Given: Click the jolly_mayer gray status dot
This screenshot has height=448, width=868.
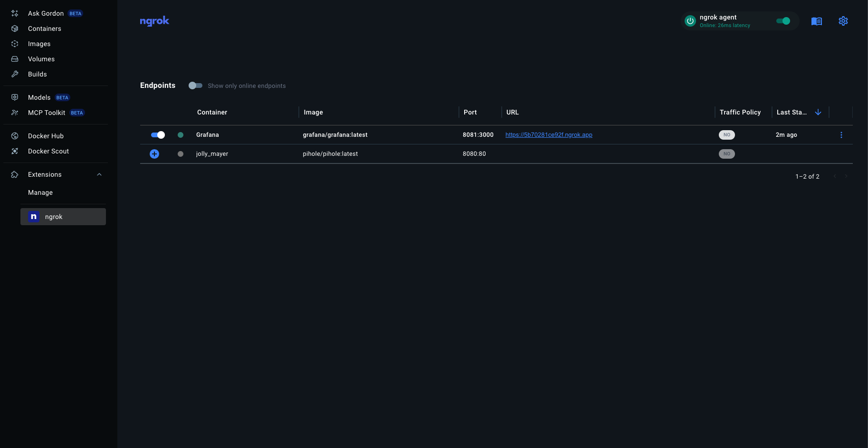Looking at the screenshot, I should (x=181, y=154).
